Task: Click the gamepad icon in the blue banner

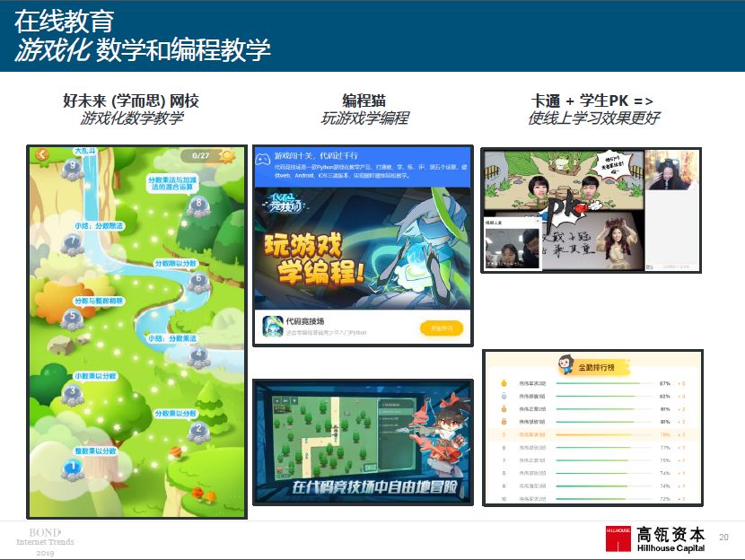Action: point(263,159)
